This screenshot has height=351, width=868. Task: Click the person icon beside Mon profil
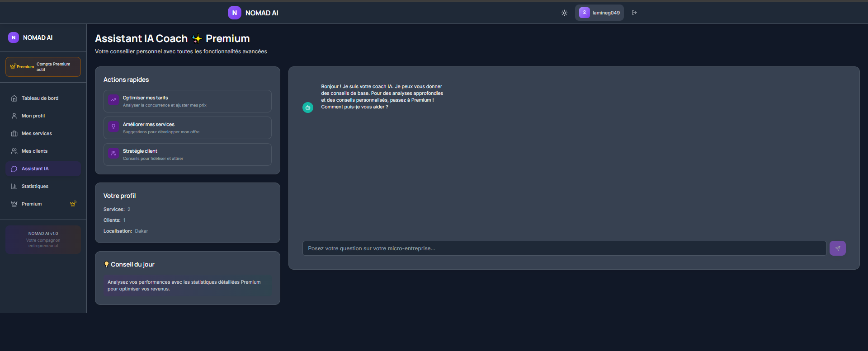click(x=14, y=116)
